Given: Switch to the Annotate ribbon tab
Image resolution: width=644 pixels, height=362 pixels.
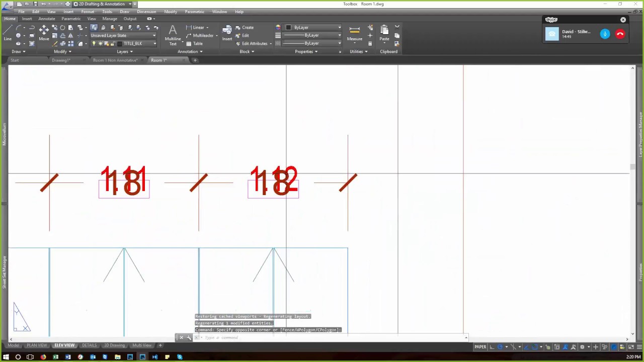Looking at the screenshot, I should pyautogui.click(x=47, y=19).
